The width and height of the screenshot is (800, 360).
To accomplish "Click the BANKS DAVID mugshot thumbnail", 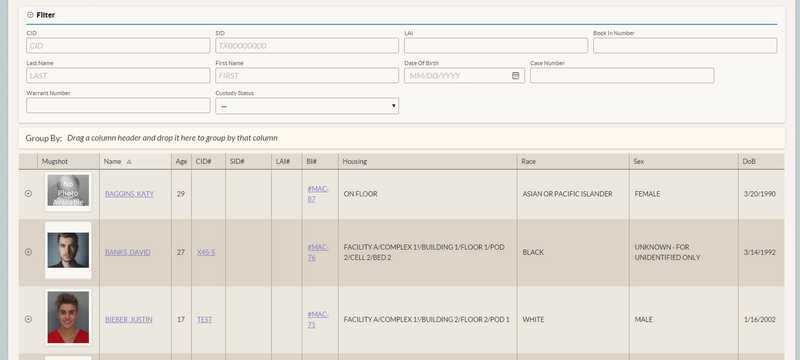I will [68, 250].
